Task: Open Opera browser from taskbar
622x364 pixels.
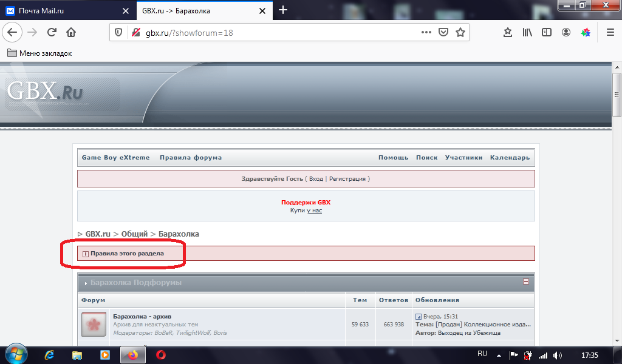Action: [x=161, y=355]
